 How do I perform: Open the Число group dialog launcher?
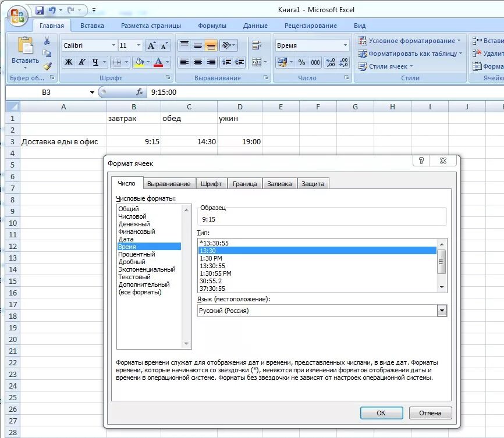pos(346,77)
